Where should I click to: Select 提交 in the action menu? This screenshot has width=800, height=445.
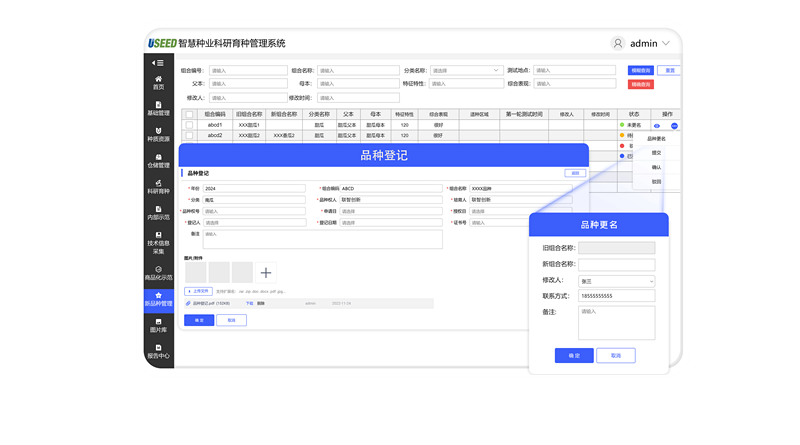[656, 153]
